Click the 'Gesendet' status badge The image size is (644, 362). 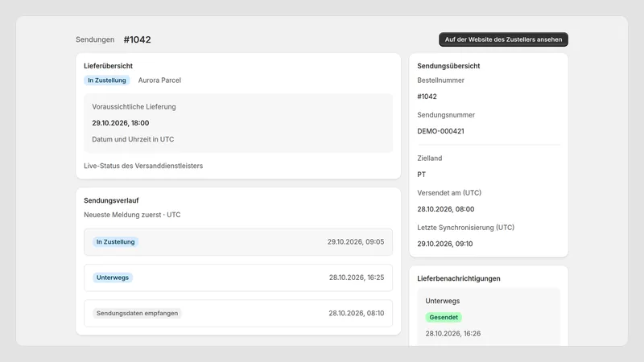point(444,317)
